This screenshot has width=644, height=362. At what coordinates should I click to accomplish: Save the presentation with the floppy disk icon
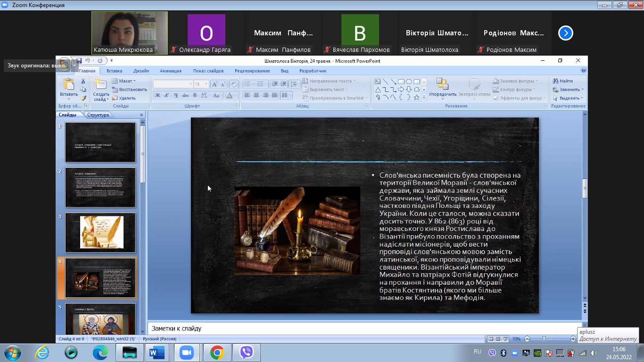click(79, 61)
